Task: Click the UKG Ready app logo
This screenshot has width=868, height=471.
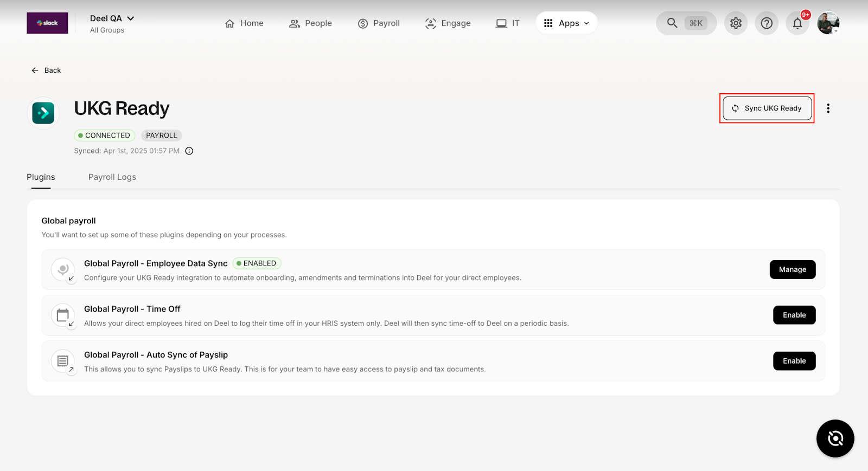Action: 43,113
